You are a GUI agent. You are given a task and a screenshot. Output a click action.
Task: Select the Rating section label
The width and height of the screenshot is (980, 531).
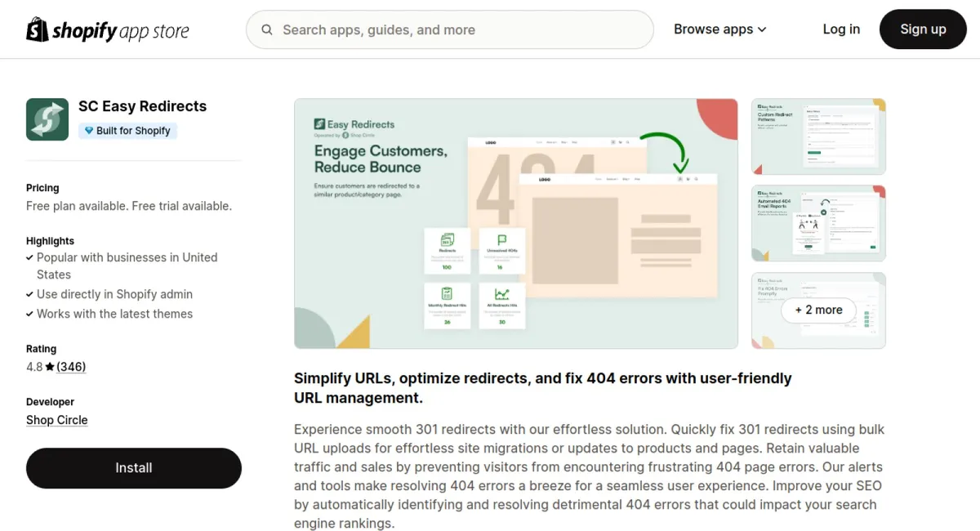[x=41, y=349]
